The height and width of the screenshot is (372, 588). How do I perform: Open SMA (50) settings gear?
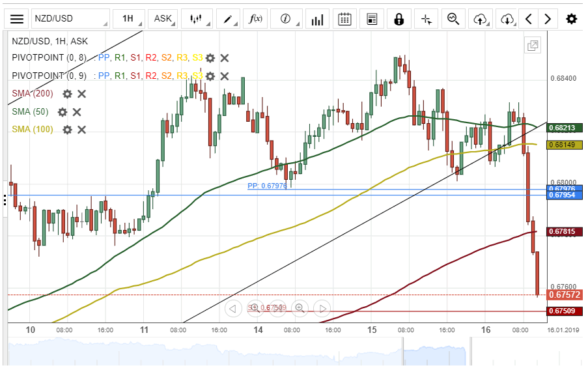point(63,112)
